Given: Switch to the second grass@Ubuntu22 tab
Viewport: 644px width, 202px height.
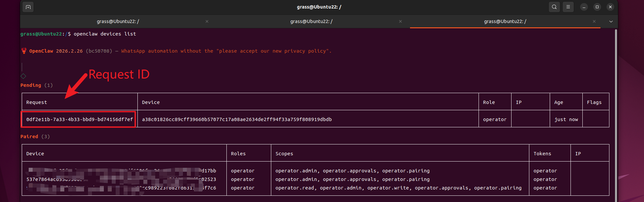Looking at the screenshot, I should [x=311, y=21].
